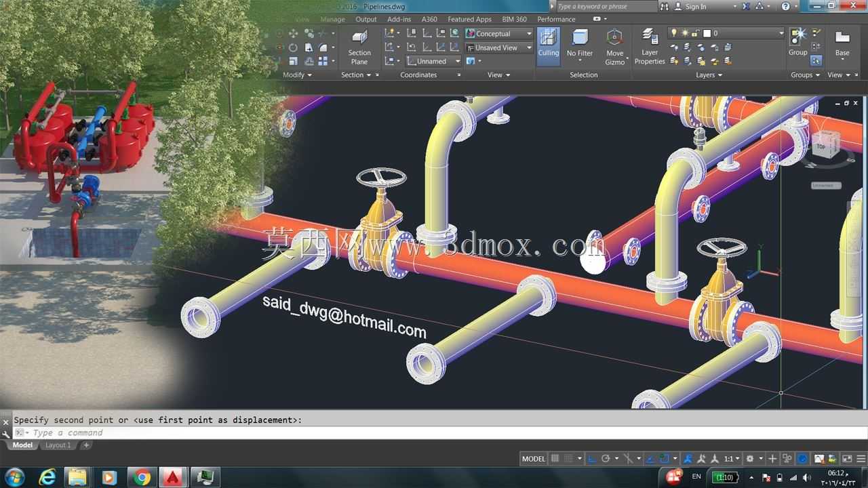Screen dimensions: 868x488
Task: Click the wrench customize icon on command line
Action: 6,434
